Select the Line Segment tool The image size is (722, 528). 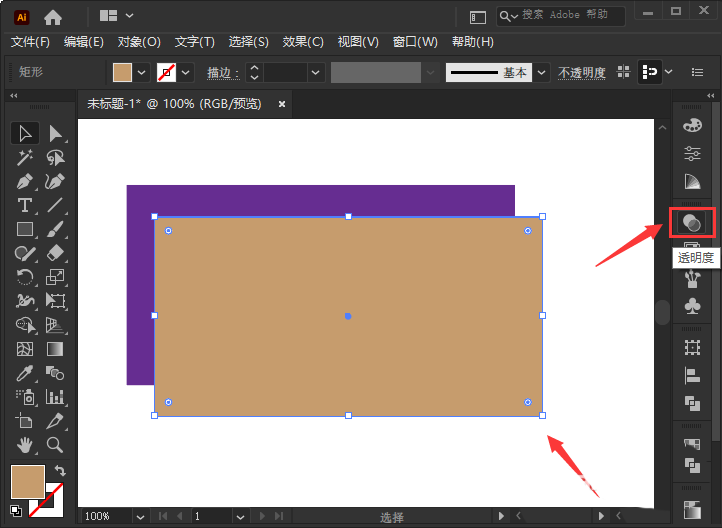(x=55, y=205)
